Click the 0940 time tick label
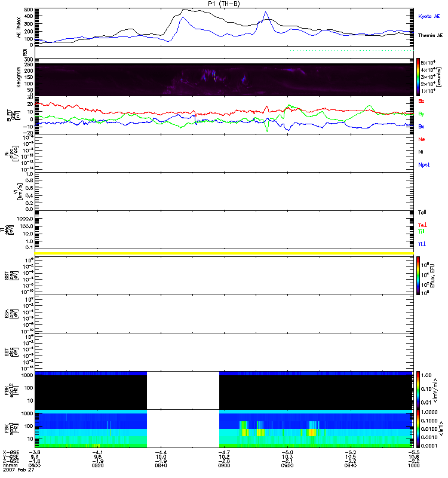The height and width of the screenshot is (478, 448). click(351, 465)
